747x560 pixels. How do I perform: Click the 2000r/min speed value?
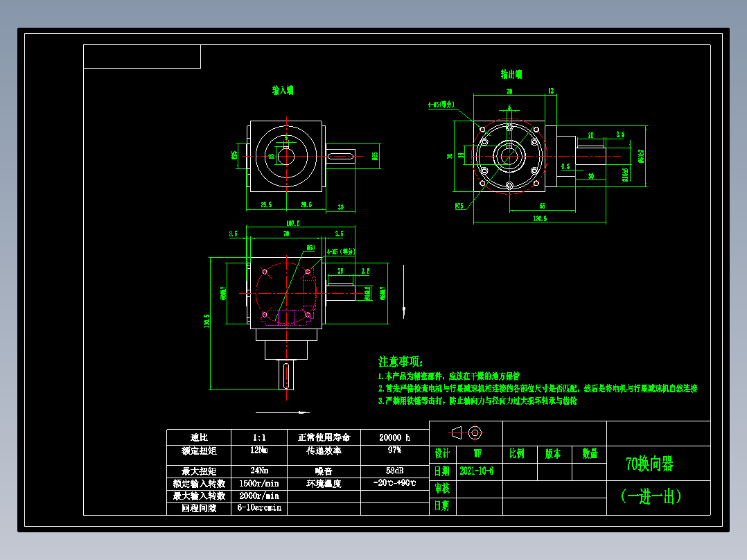pyautogui.click(x=259, y=496)
